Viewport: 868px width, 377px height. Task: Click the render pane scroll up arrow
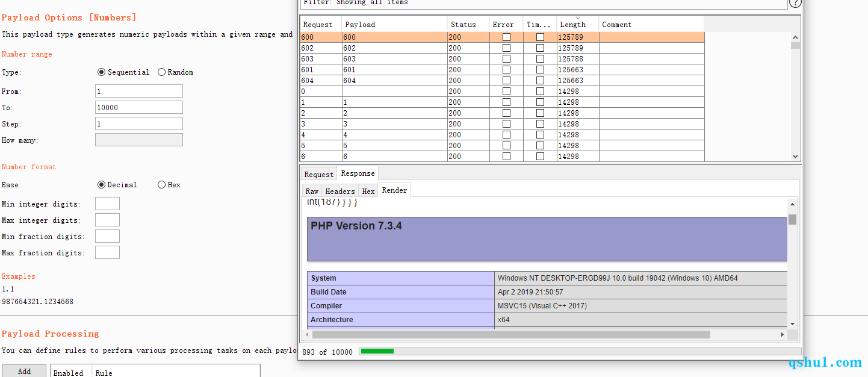pos(792,205)
